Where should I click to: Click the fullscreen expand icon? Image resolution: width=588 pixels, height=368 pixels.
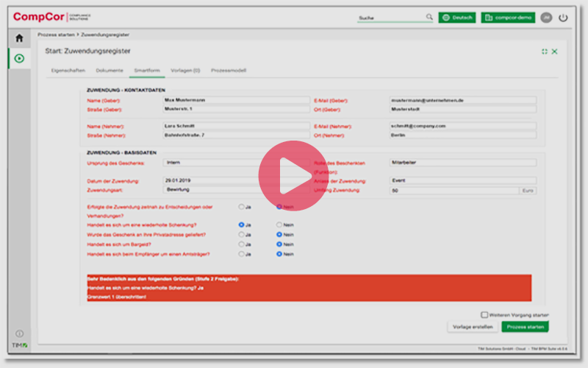pyautogui.click(x=544, y=52)
